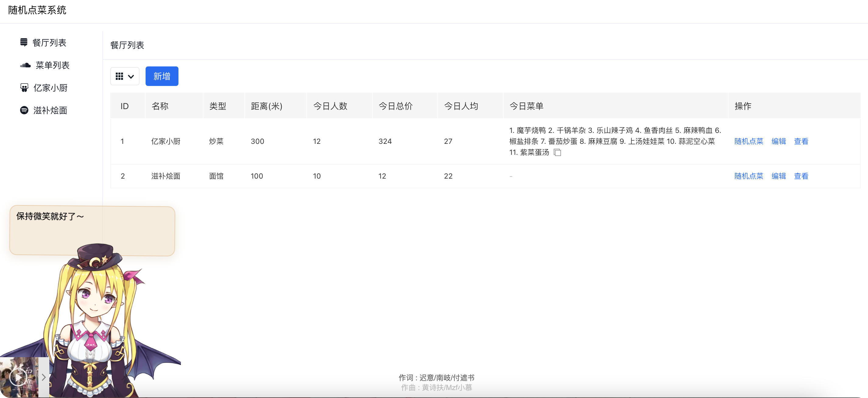
Task: Click the 亿家小厨 sidebar icon
Action: (24, 88)
